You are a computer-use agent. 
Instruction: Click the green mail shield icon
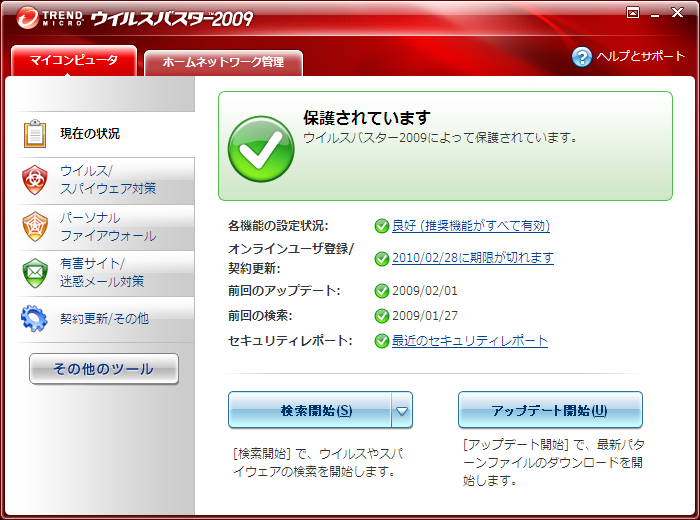click(x=35, y=272)
